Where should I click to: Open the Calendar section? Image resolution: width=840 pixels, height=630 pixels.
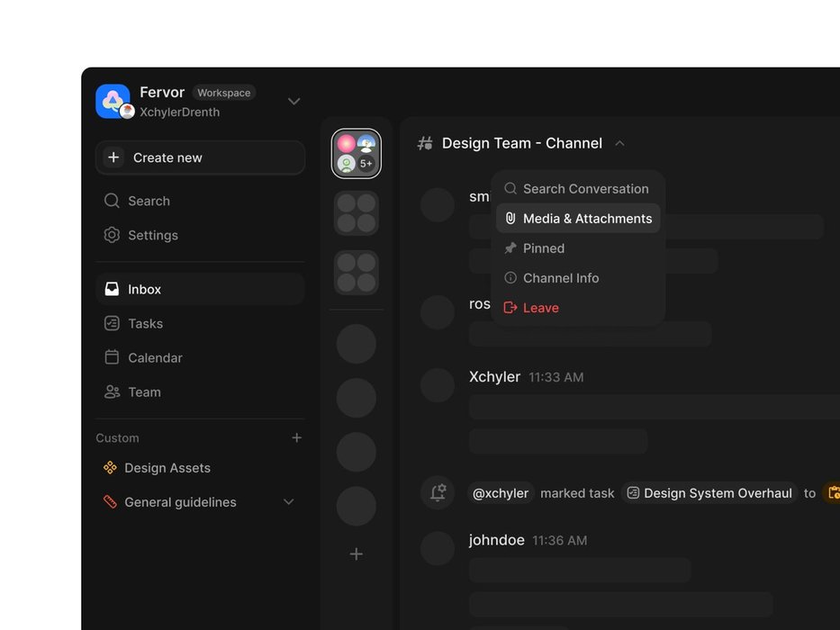click(154, 357)
